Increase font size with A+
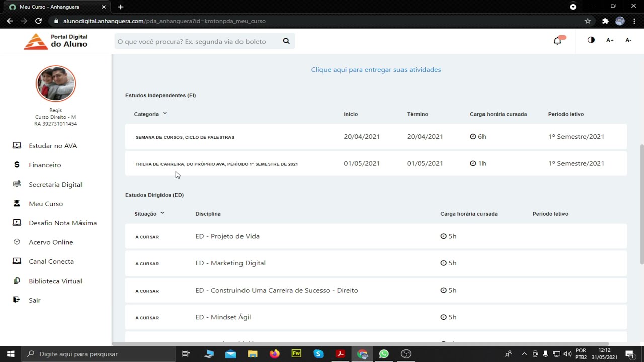644x362 pixels. tap(610, 40)
